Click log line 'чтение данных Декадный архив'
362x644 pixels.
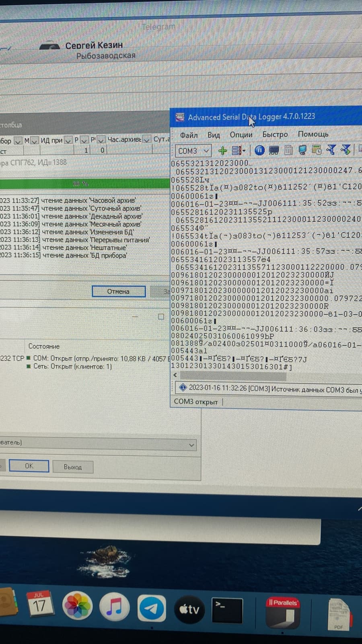pyautogui.click(x=71, y=216)
